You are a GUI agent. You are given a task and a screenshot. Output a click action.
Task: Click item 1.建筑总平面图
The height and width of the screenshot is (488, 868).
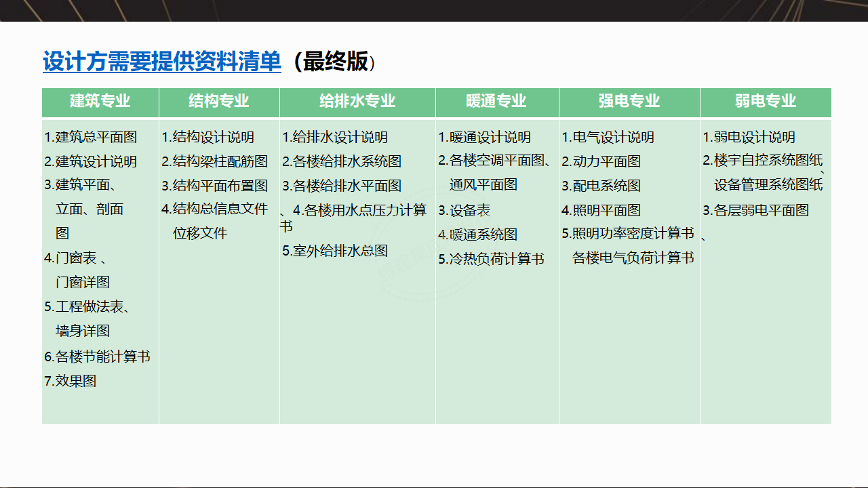[x=91, y=137]
